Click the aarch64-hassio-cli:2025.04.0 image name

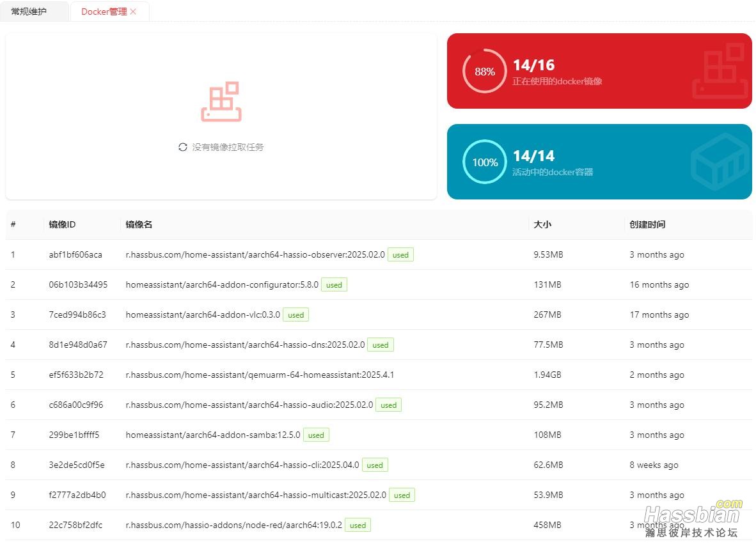242,465
